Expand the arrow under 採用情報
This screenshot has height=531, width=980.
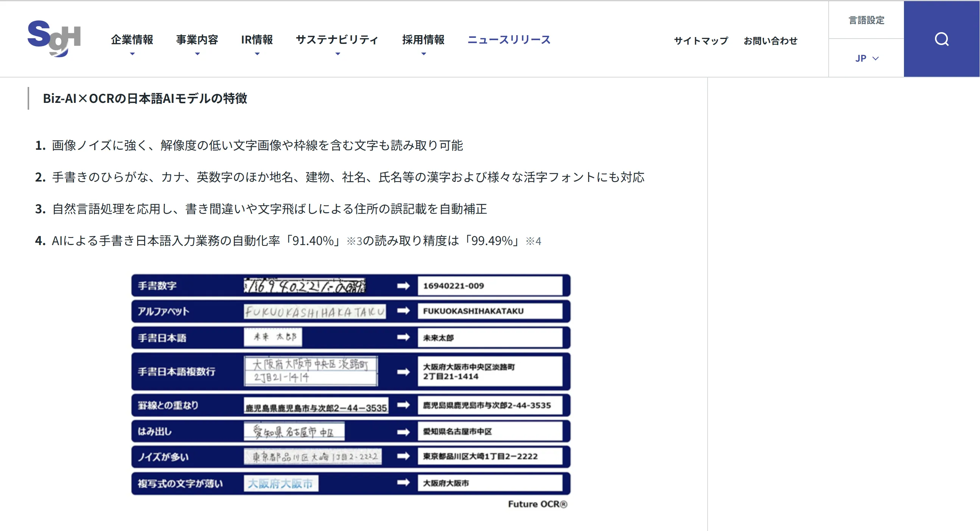click(x=423, y=54)
